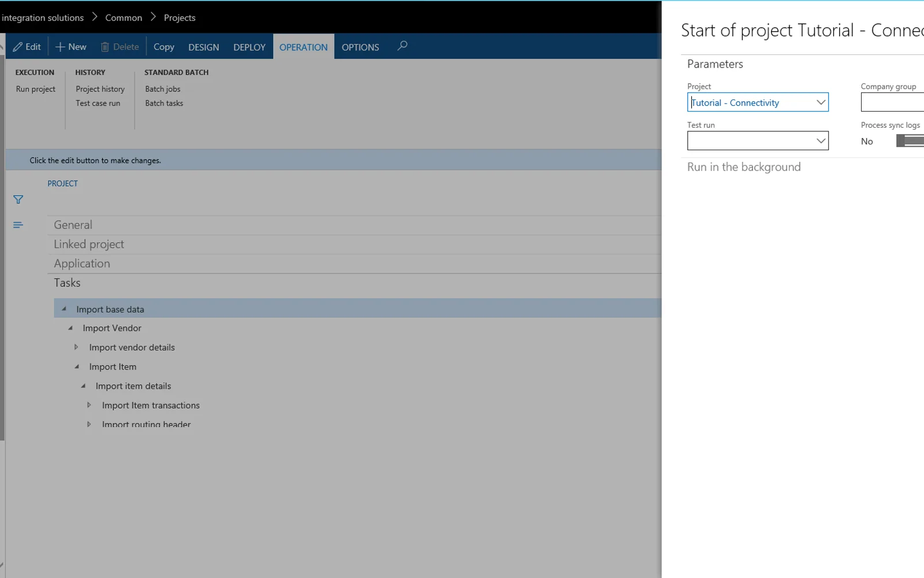Click the Delete trash button

pos(120,47)
